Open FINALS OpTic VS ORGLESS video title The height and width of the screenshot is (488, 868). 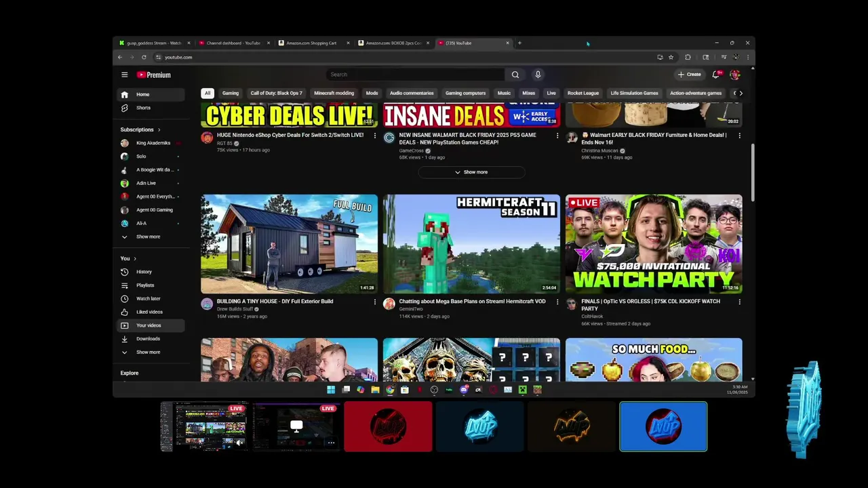651,305
